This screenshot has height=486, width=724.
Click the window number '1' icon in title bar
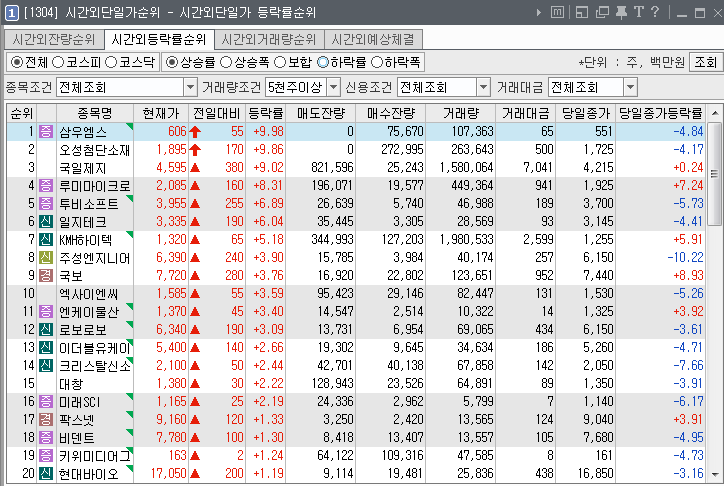(x=12, y=12)
